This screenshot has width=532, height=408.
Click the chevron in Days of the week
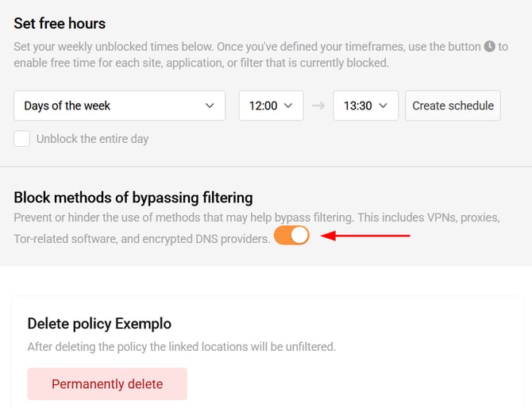coord(210,106)
